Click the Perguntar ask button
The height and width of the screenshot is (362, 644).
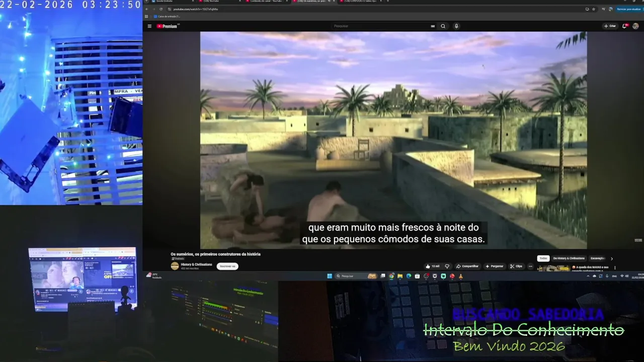pos(495,266)
